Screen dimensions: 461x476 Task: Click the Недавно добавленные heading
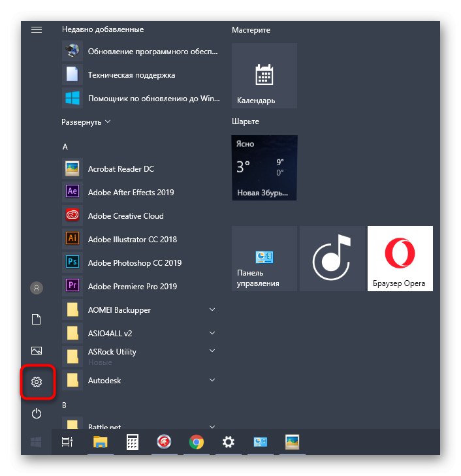[x=103, y=29]
